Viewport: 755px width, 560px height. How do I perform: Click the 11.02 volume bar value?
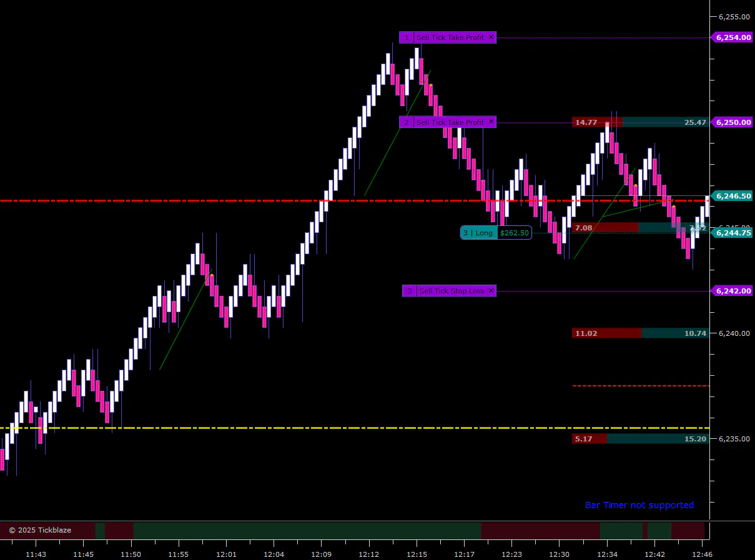(x=586, y=333)
